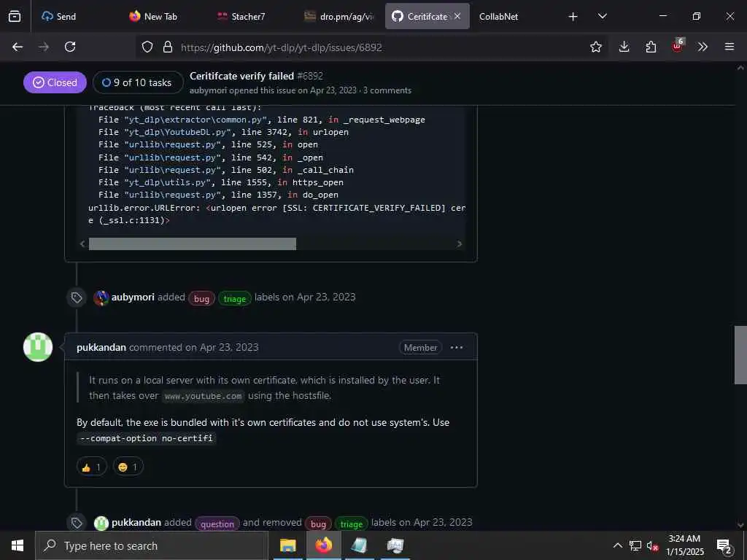Click the tag icon of aubymori label event

[x=77, y=298]
